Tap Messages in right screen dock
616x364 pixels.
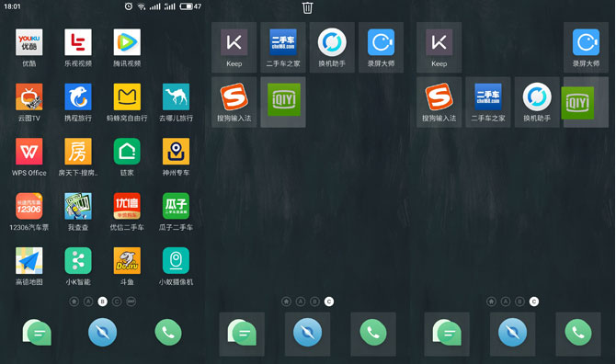[x=447, y=334]
